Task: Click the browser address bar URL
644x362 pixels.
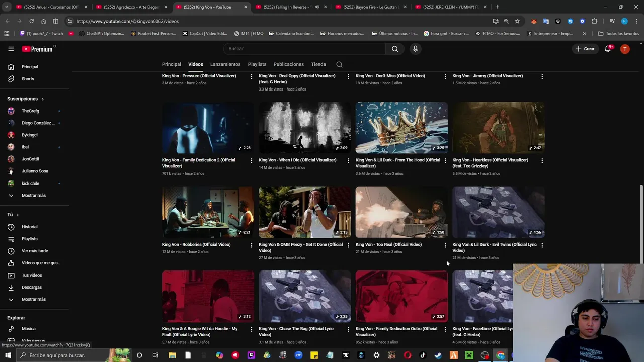Action: 127,21
